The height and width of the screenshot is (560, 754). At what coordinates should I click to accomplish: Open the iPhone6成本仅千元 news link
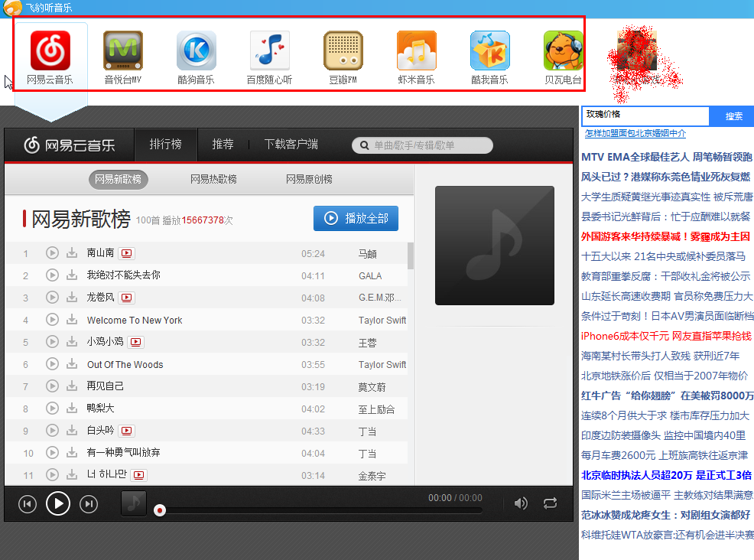(x=666, y=336)
